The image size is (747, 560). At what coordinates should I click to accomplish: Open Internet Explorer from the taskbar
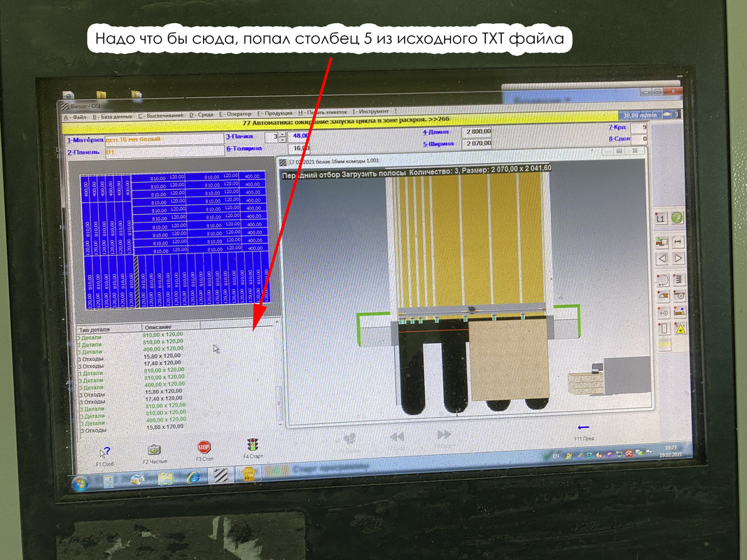click(x=193, y=477)
